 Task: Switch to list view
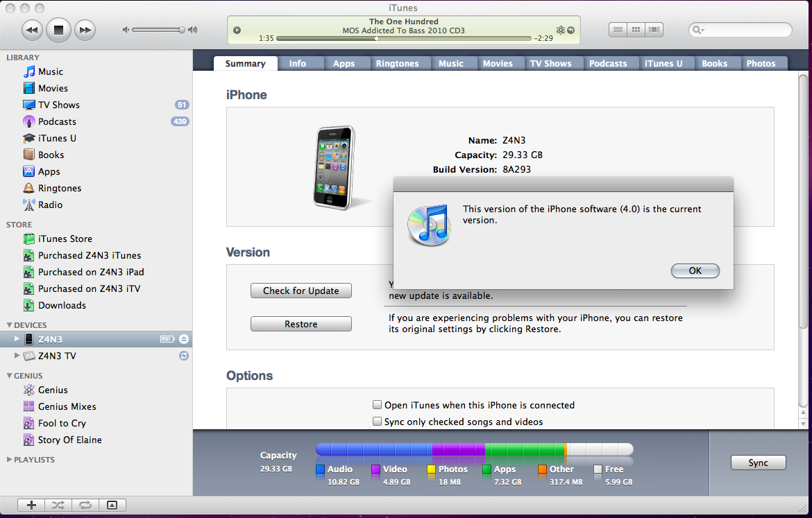click(618, 30)
